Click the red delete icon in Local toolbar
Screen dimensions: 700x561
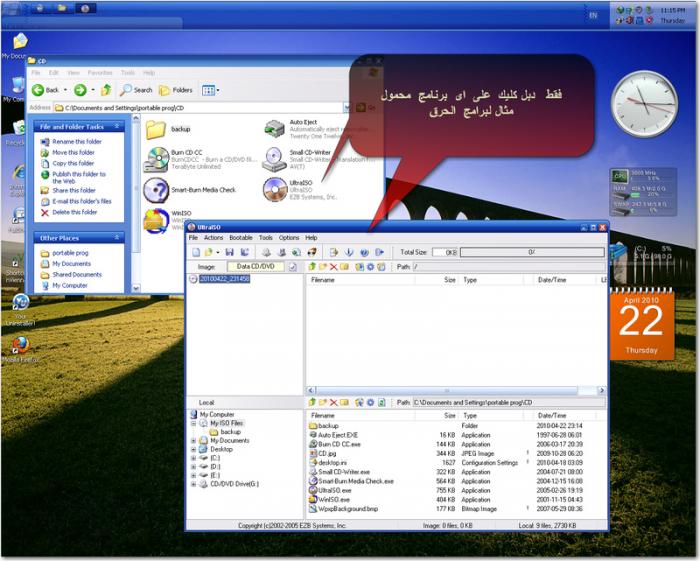coord(332,402)
